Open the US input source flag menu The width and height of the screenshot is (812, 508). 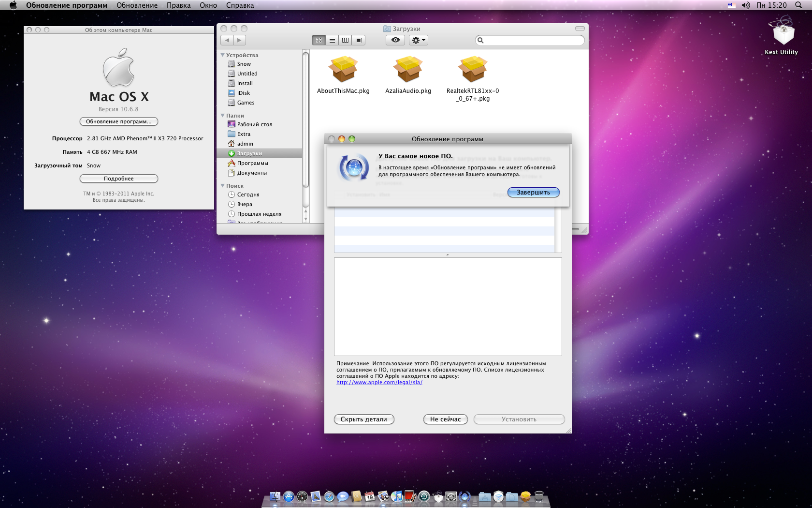[x=732, y=5]
